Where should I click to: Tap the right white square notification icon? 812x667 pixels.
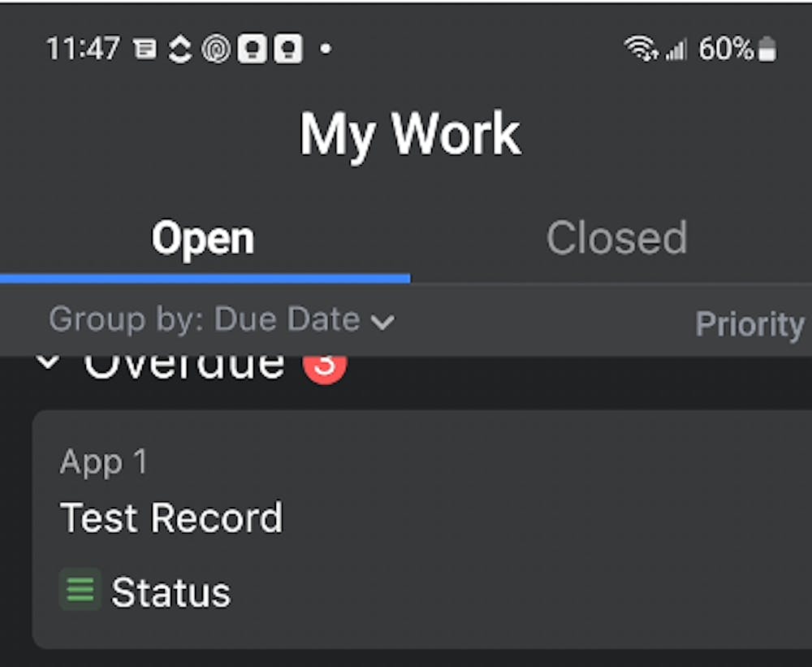click(287, 50)
